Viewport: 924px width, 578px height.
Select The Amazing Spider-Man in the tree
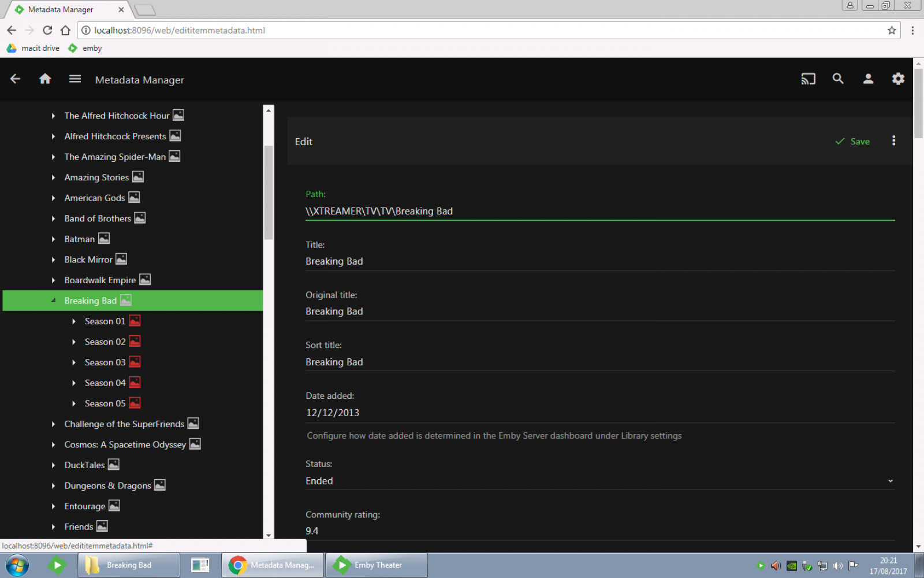115,157
